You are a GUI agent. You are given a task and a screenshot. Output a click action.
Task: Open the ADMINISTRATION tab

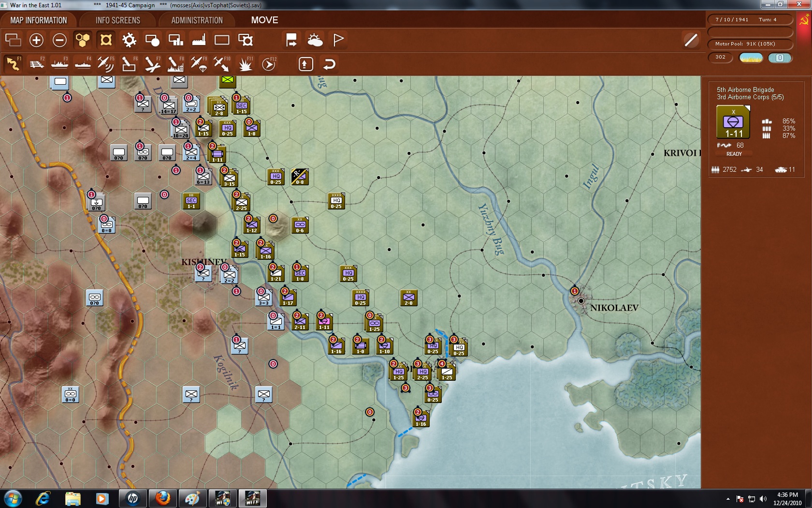point(195,20)
